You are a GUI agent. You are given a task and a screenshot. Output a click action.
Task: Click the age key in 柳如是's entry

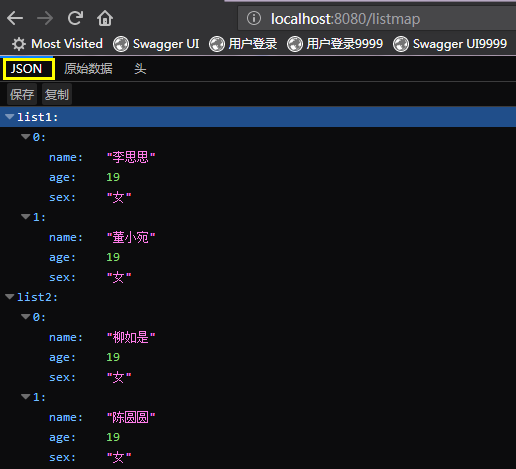[62, 358]
